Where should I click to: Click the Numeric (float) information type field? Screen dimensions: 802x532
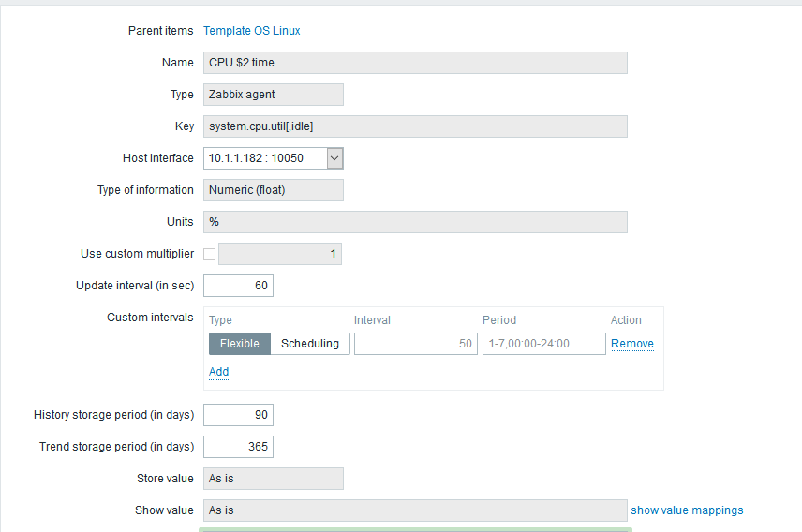[x=274, y=190]
